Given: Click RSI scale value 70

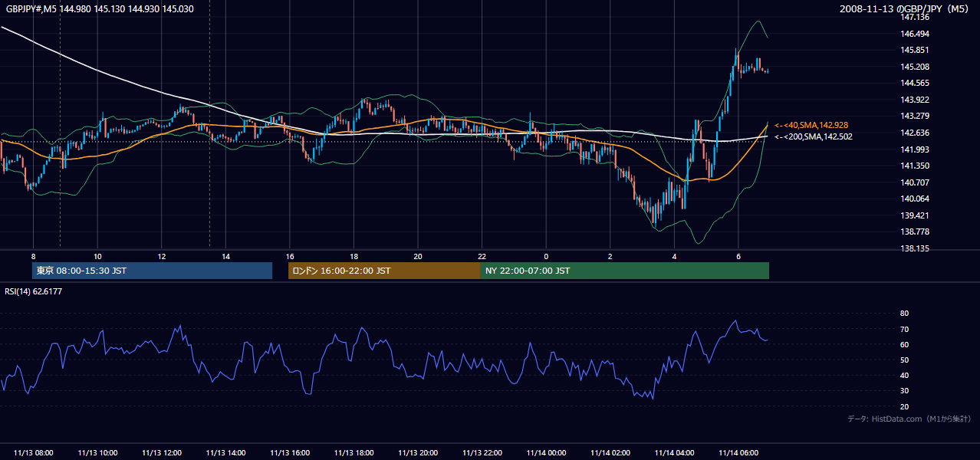Looking at the screenshot, I should [x=904, y=329].
